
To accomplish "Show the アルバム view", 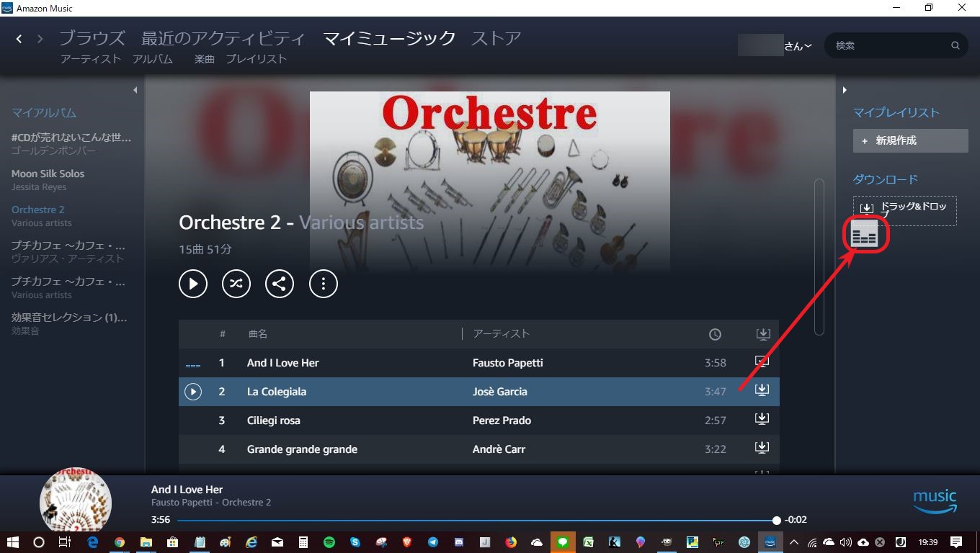I will click(153, 59).
